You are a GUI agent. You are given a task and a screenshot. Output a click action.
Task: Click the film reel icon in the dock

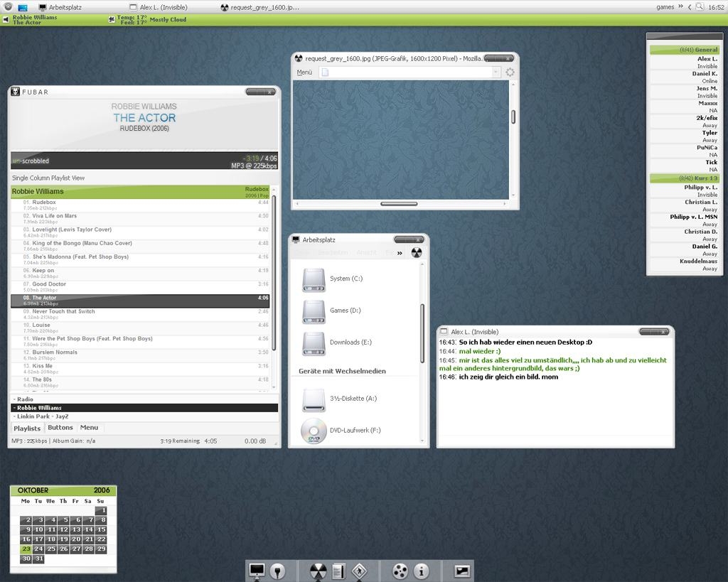coord(400,571)
